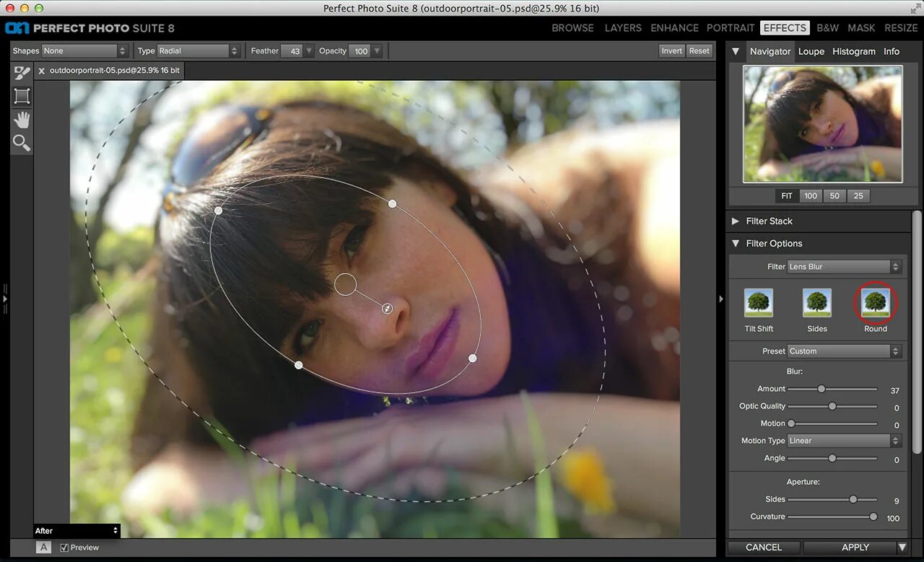
Task: Collapse the Filter Options section
Action: 736,244
